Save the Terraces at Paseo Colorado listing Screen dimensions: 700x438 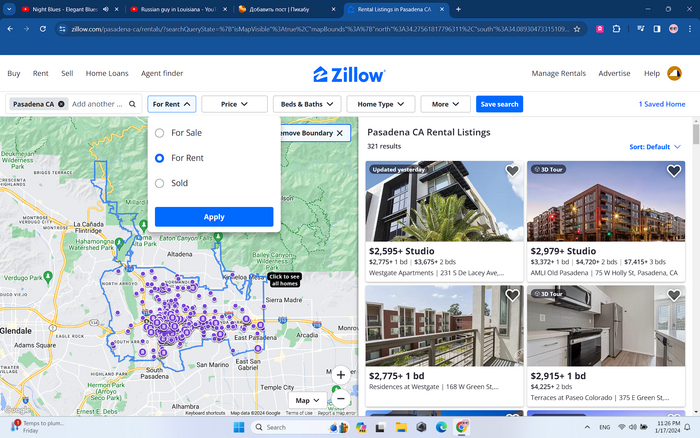tap(674, 295)
